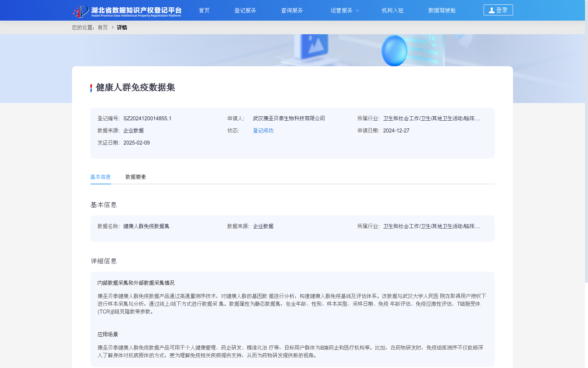588x368 pixels.
Task: Switch to the 基本信息 tab
Action: coord(100,177)
